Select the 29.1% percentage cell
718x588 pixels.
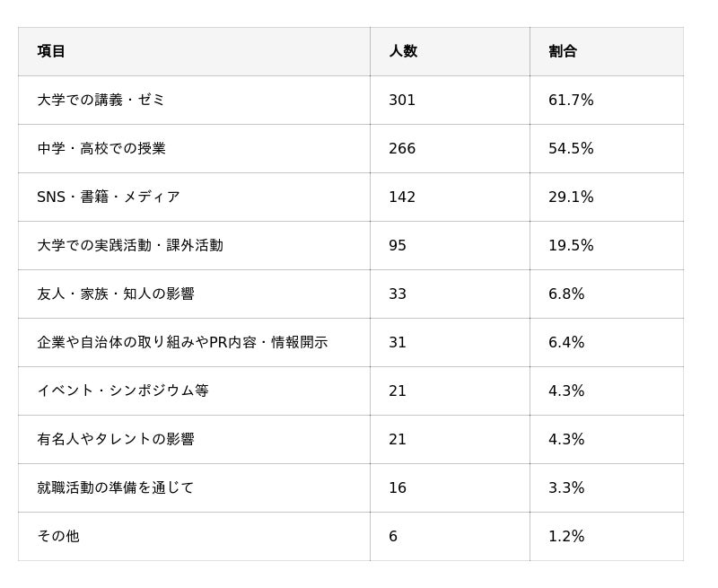tap(571, 197)
